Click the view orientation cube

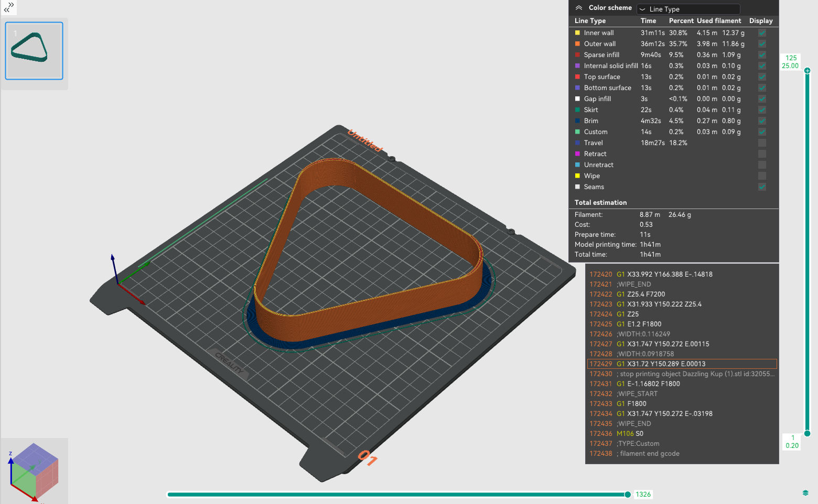[34, 471]
